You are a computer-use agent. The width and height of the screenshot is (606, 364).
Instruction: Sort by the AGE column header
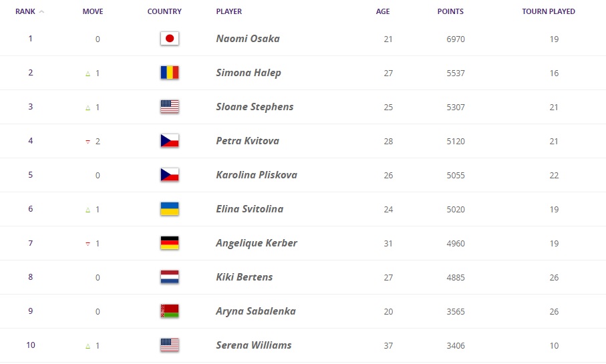[383, 11]
